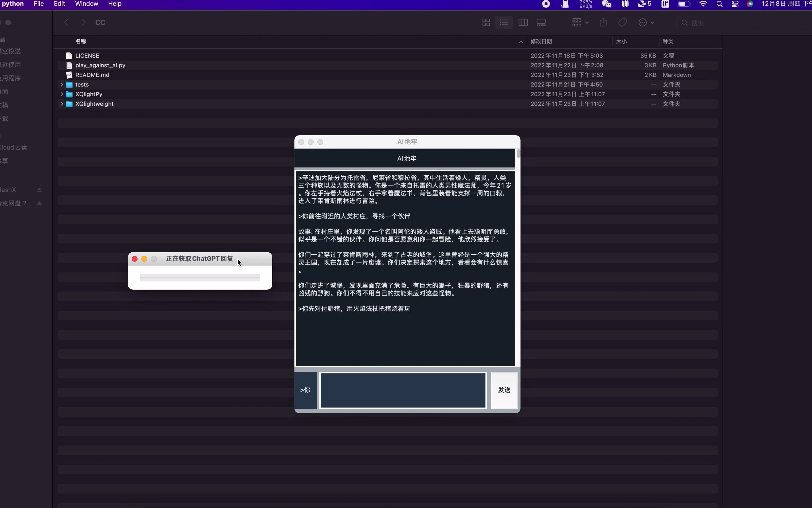The height and width of the screenshot is (508, 812).
Task: Go back in Finder navigation
Action: (x=66, y=22)
